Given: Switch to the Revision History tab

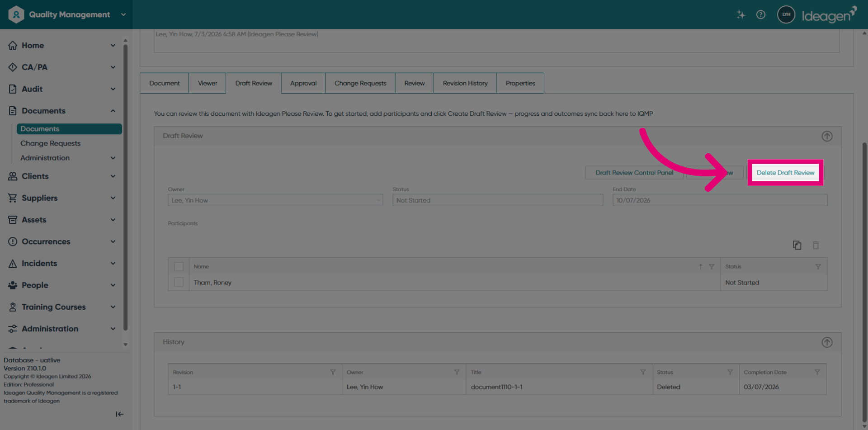Looking at the screenshot, I should pos(465,83).
